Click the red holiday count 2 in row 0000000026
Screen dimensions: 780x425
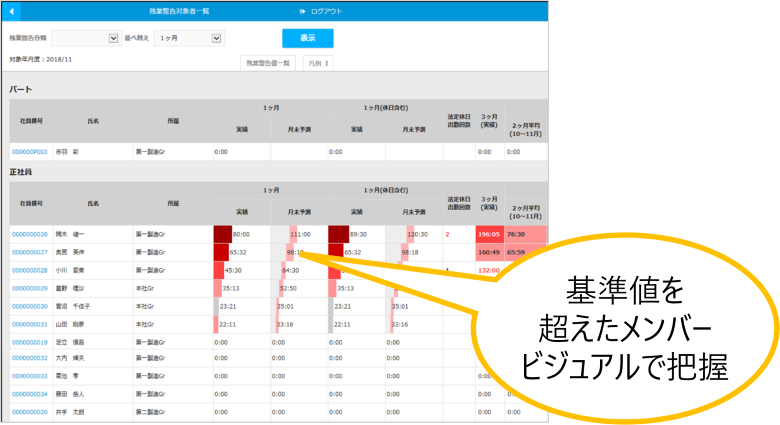point(447,234)
